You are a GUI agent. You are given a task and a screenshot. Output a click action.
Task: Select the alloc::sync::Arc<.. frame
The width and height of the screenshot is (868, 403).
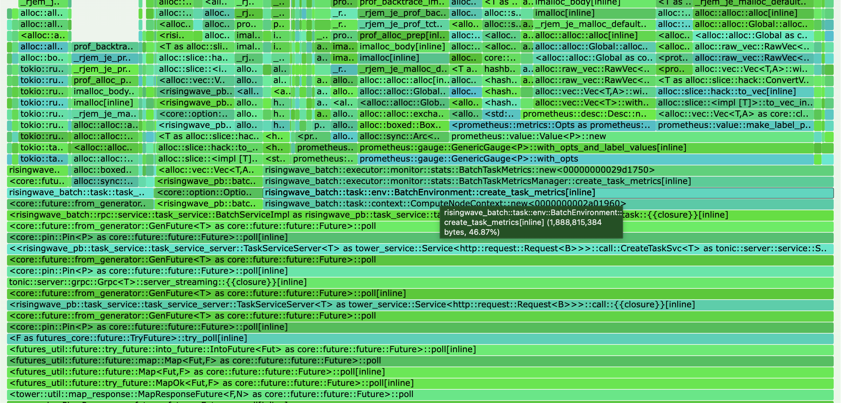[403, 137]
